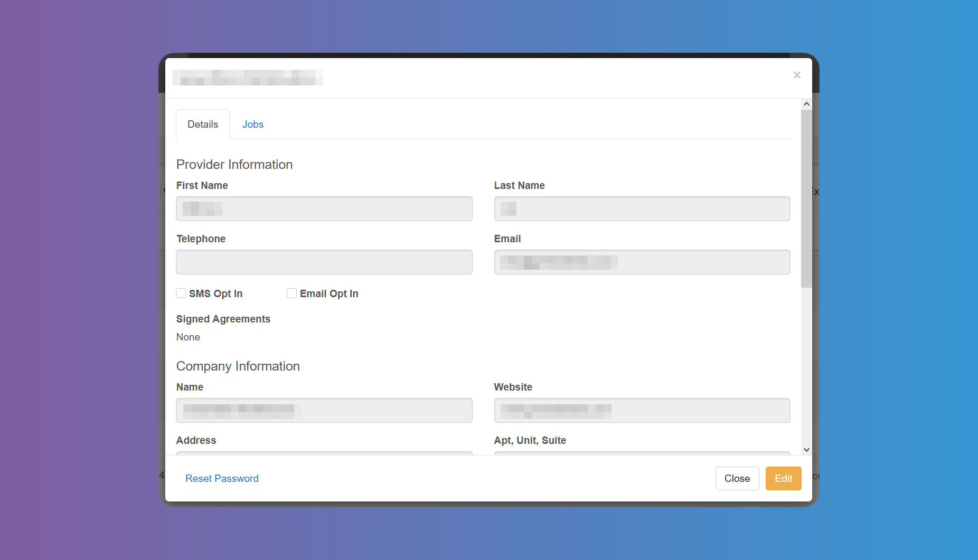Click the None text under Signed Agreements
The image size is (978, 560).
pos(188,337)
